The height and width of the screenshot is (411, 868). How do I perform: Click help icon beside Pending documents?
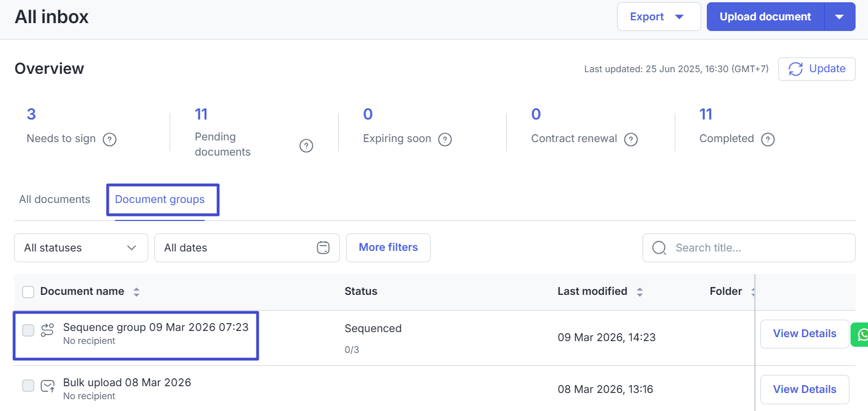306,146
